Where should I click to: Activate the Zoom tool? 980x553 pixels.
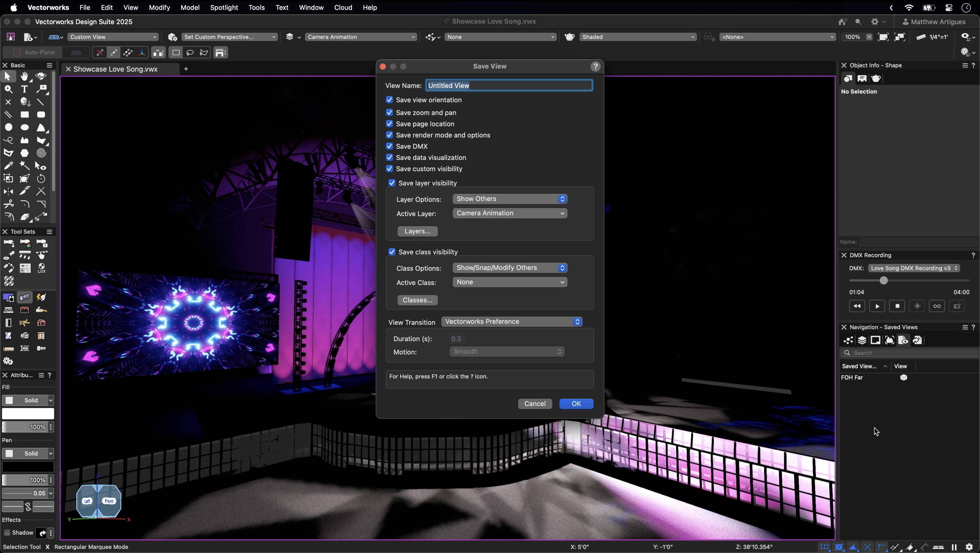coord(9,89)
